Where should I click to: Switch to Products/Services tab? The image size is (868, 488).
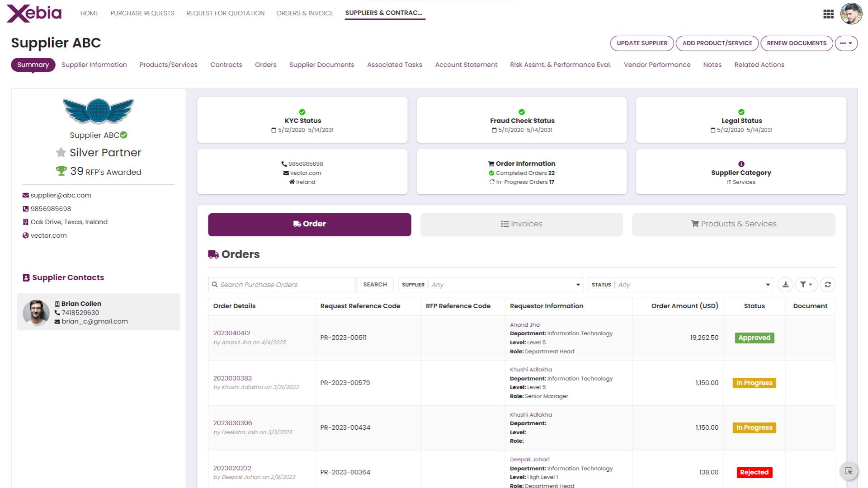[169, 65]
